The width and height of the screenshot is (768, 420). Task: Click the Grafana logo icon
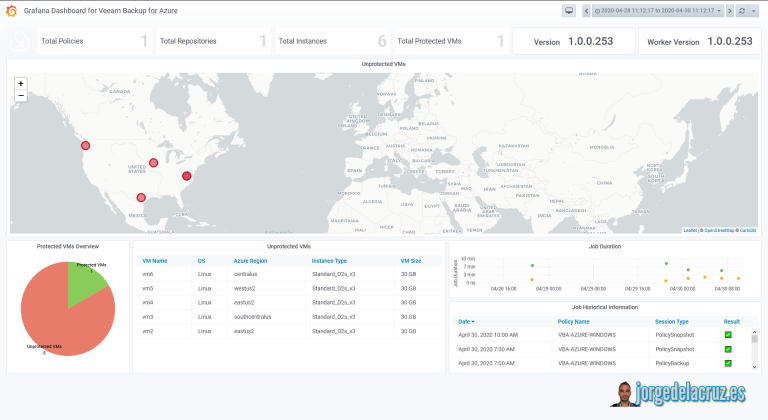coord(11,11)
